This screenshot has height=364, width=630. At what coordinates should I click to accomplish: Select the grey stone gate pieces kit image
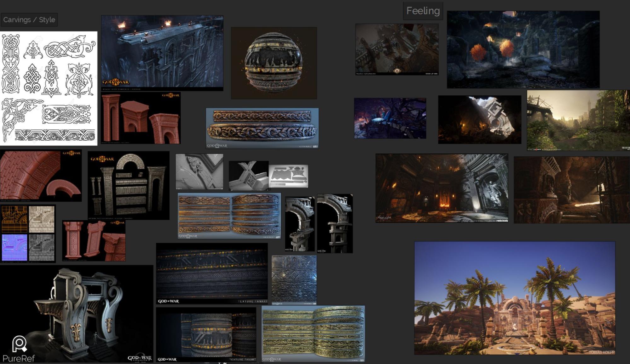128,185
